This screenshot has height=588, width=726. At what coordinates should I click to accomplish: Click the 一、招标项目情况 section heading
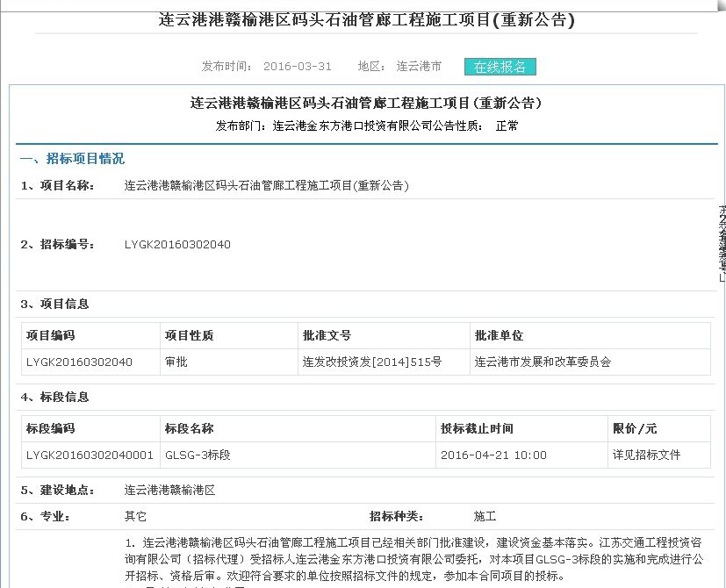pos(72,159)
